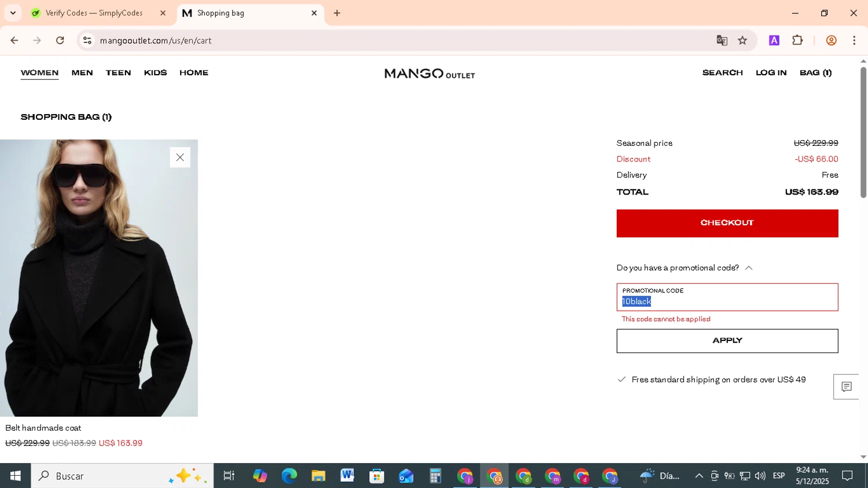Open SEARCH in the header
Image resolution: width=868 pixels, height=488 pixels.
722,73
